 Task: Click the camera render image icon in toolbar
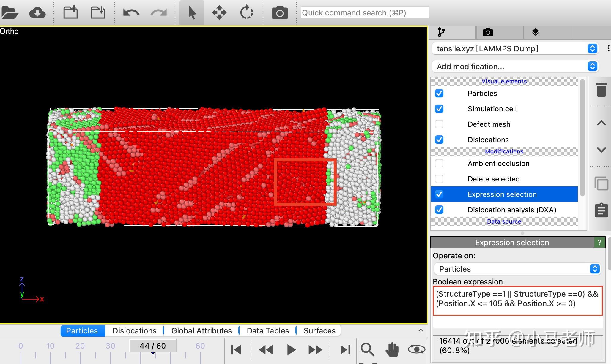click(x=279, y=13)
